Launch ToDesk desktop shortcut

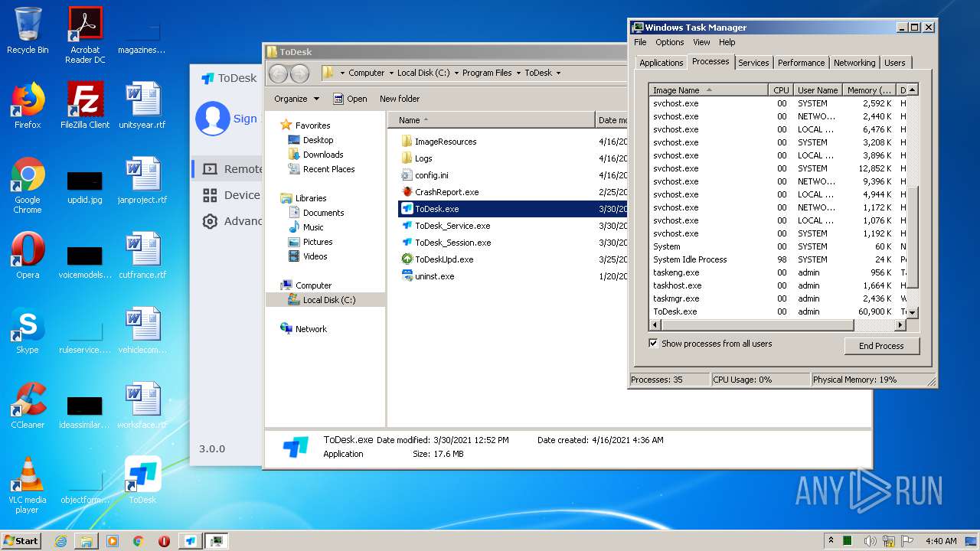point(142,480)
